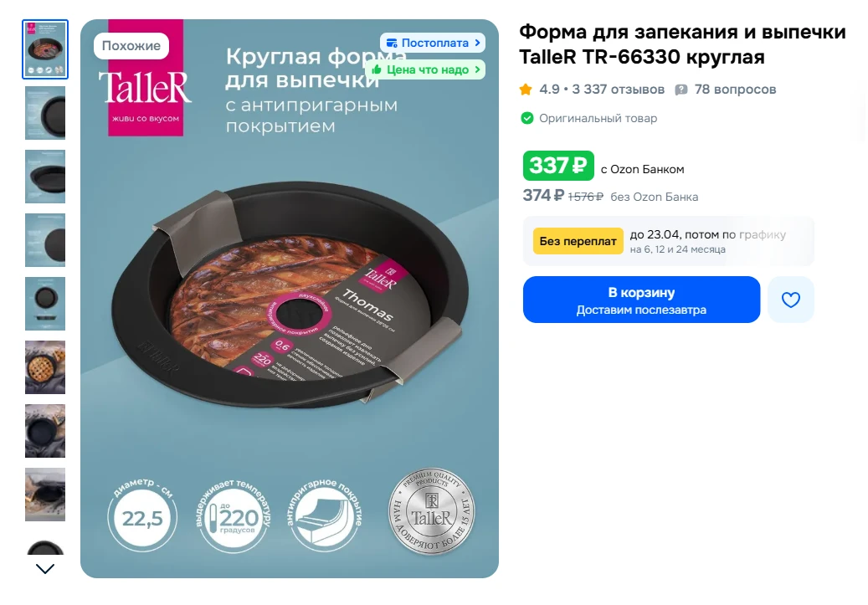Select the second thumbnail of pan side
This screenshot has height=605, width=868.
pos(45,113)
